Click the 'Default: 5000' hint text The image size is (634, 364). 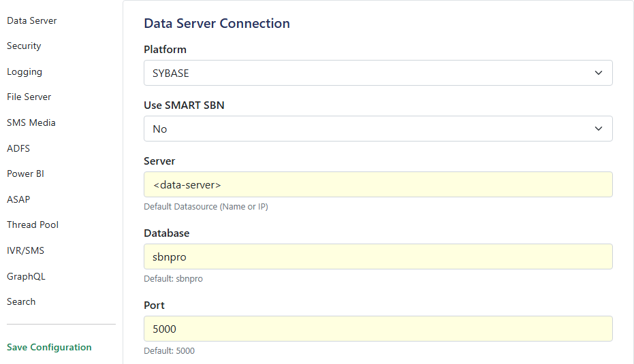click(x=169, y=350)
